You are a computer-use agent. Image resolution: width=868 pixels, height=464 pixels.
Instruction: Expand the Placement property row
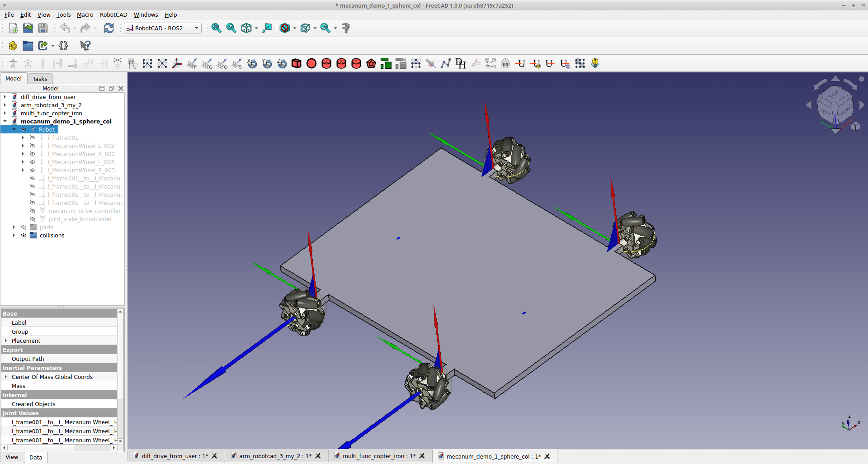(6, 341)
